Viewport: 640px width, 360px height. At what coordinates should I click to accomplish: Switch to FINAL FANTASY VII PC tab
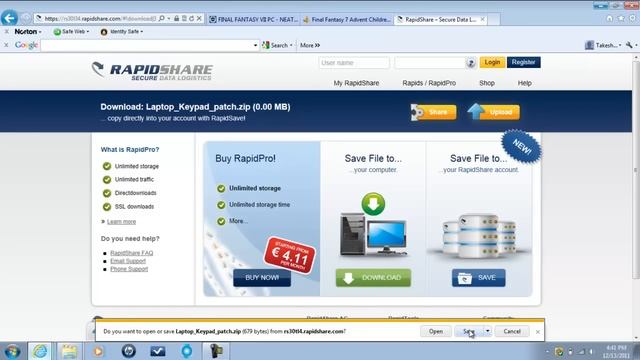(x=254, y=19)
